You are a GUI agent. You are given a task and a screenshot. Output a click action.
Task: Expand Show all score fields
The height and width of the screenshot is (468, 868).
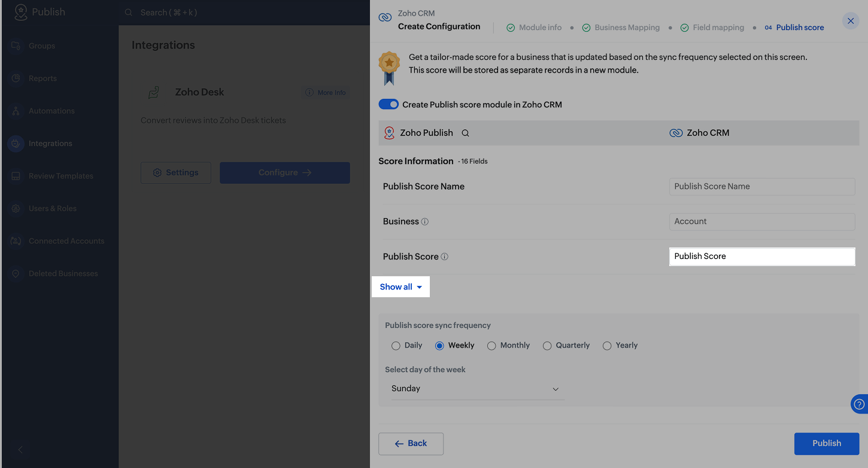tap(401, 287)
